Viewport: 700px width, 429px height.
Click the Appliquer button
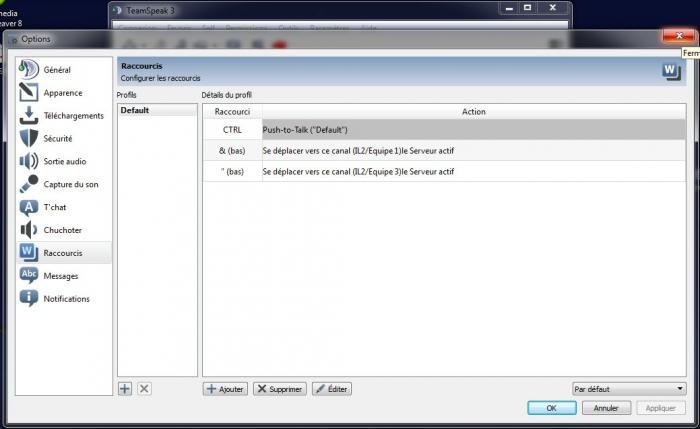pyautogui.click(x=661, y=408)
